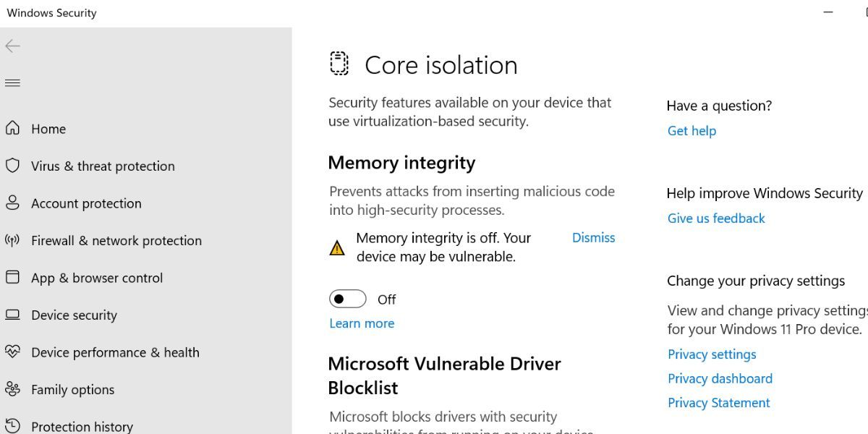The width and height of the screenshot is (868, 434).
Task: Open Protection history in the sidebar
Action: pyautogui.click(x=82, y=427)
